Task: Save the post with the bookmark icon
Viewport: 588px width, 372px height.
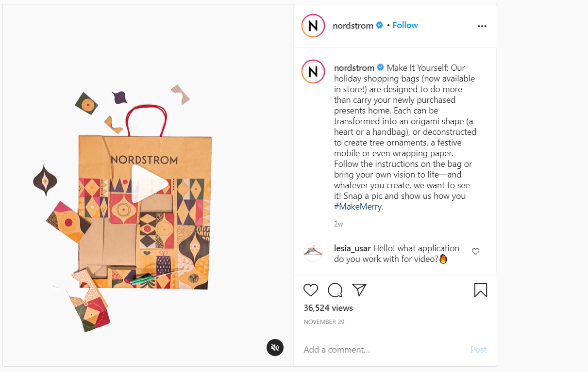Action: click(x=481, y=290)
